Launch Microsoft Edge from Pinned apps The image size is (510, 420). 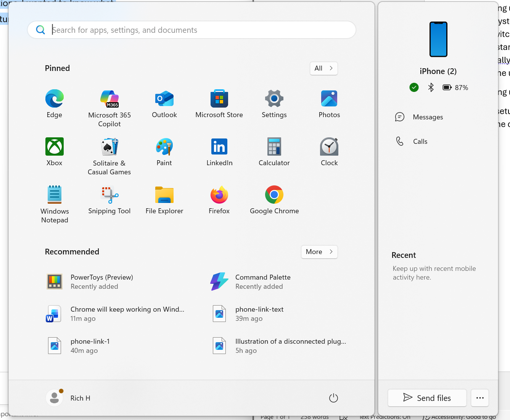tap(54, 103)
